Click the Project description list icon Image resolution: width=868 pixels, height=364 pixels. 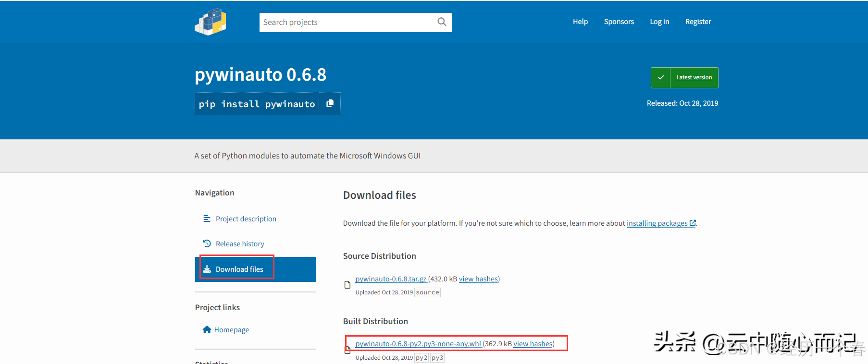pos(207,218)
